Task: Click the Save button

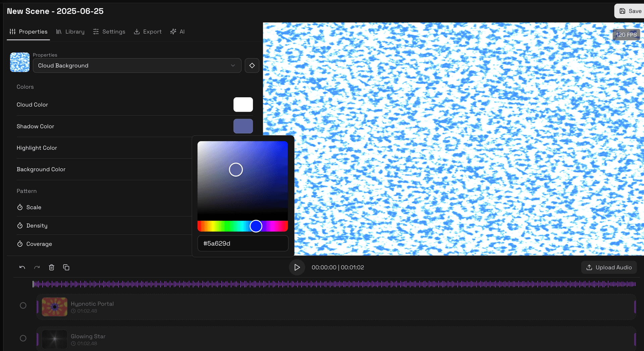Action: [632, 11]
